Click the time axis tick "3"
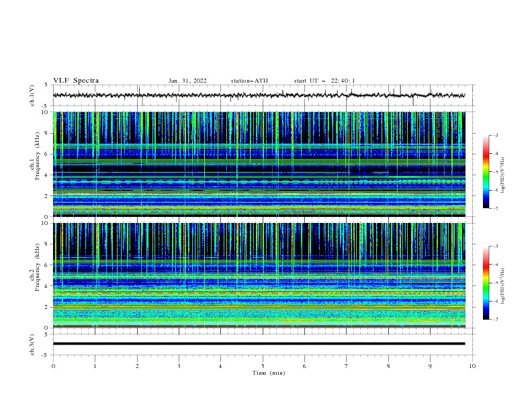Viewport: 532px width, 411px height. click(x=179, y=366)
